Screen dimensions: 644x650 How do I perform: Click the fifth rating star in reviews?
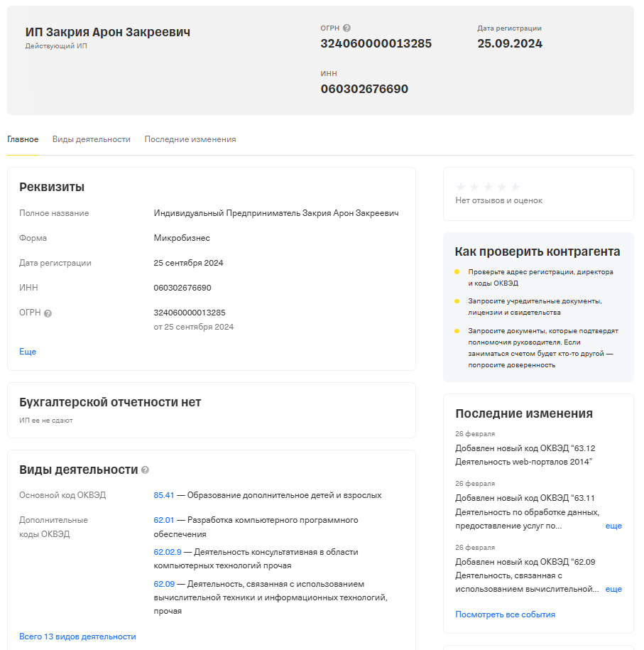coord(515,187)
